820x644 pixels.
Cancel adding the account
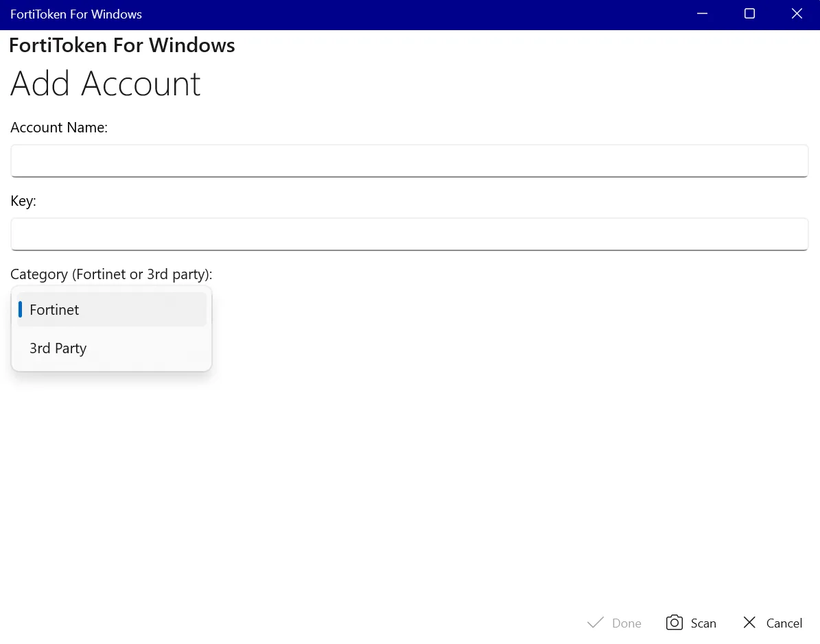(773, 623)
